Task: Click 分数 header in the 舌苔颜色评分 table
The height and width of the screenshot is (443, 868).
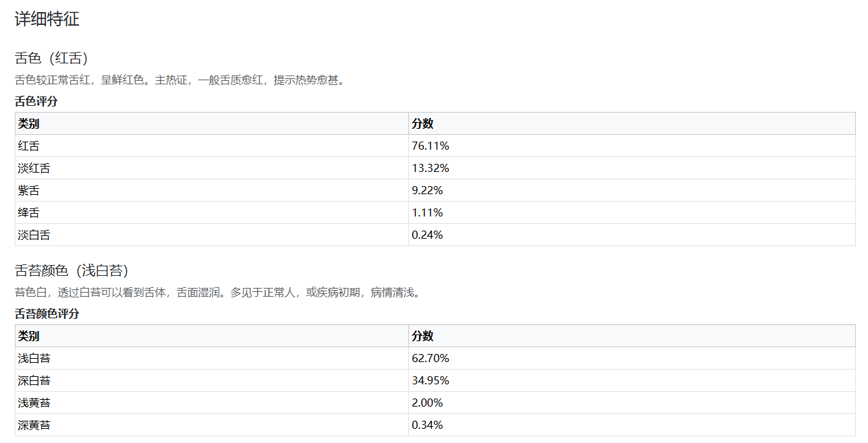Action: coord(632,336)
